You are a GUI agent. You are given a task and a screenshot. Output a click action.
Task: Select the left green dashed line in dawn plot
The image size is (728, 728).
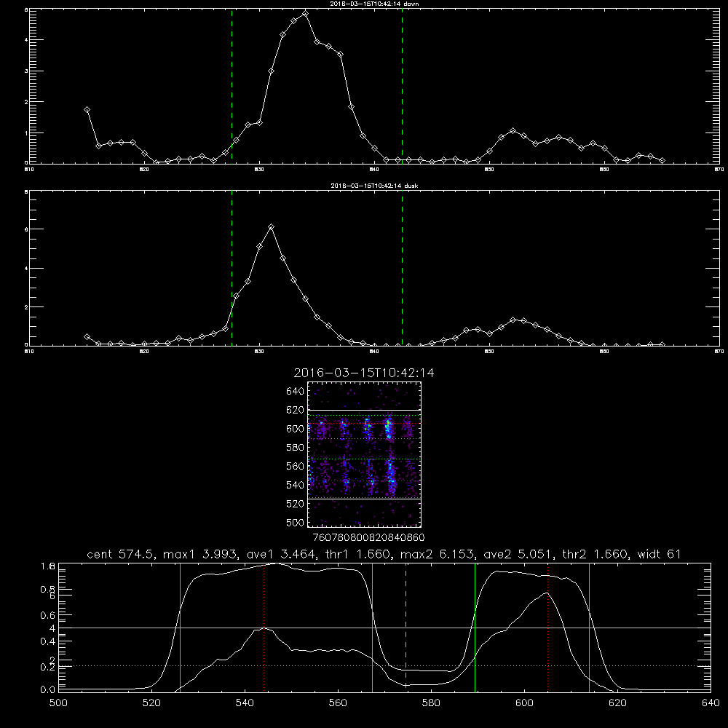[x=232, y=86]
